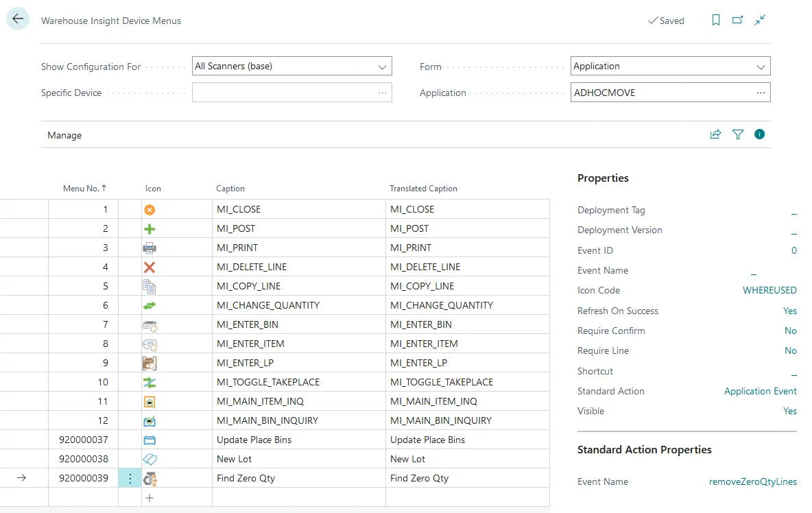The width and height of the screenshot is (812, 513).
Task: Show the information pane icon
Action: pyautogui.click(x=759, y=134)
